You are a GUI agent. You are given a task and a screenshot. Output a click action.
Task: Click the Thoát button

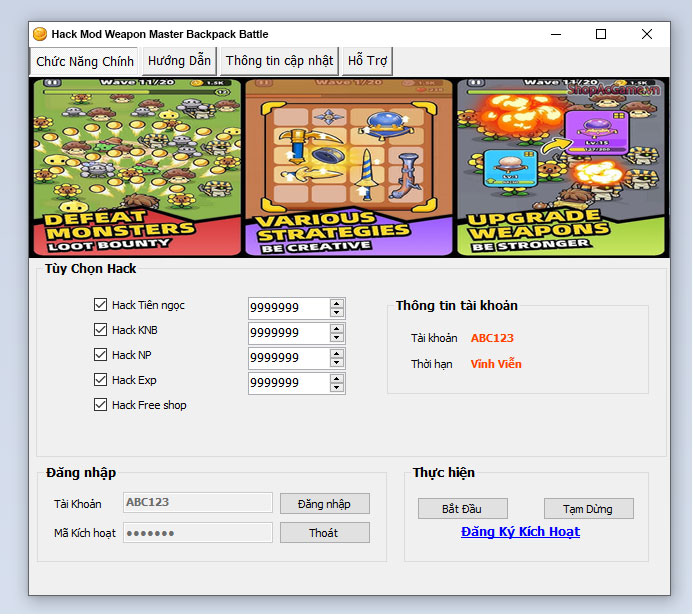tap(325, 533)
